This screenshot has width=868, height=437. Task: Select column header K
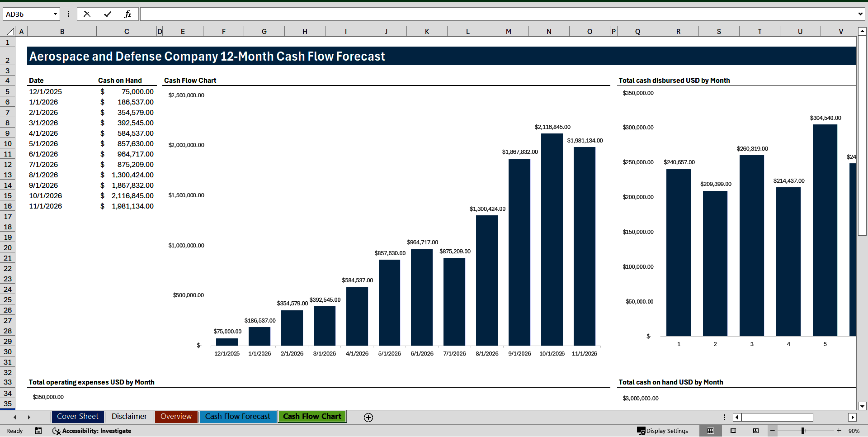point(426,31)
